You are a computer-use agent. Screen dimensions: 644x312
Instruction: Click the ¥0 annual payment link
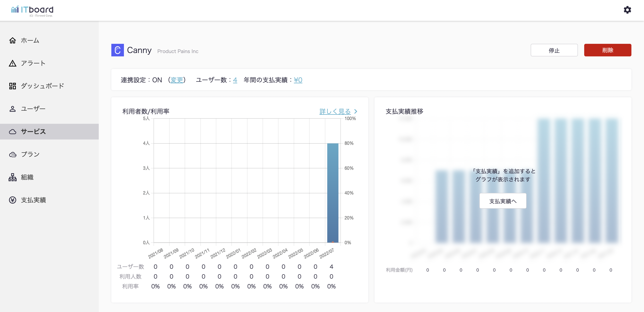click(x=298, y=80)
